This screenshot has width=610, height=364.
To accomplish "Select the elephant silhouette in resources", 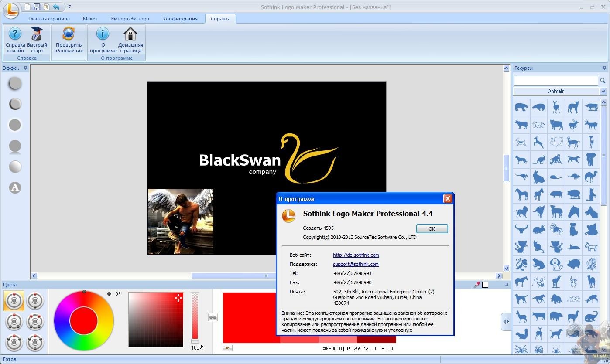I will (591, 159).
